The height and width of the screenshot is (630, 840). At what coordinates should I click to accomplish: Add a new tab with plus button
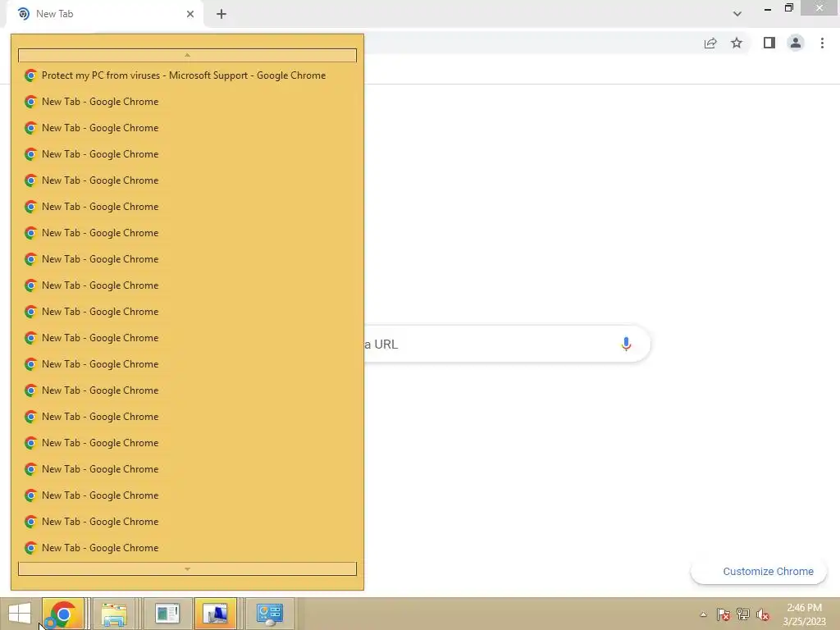coord(221,14)
